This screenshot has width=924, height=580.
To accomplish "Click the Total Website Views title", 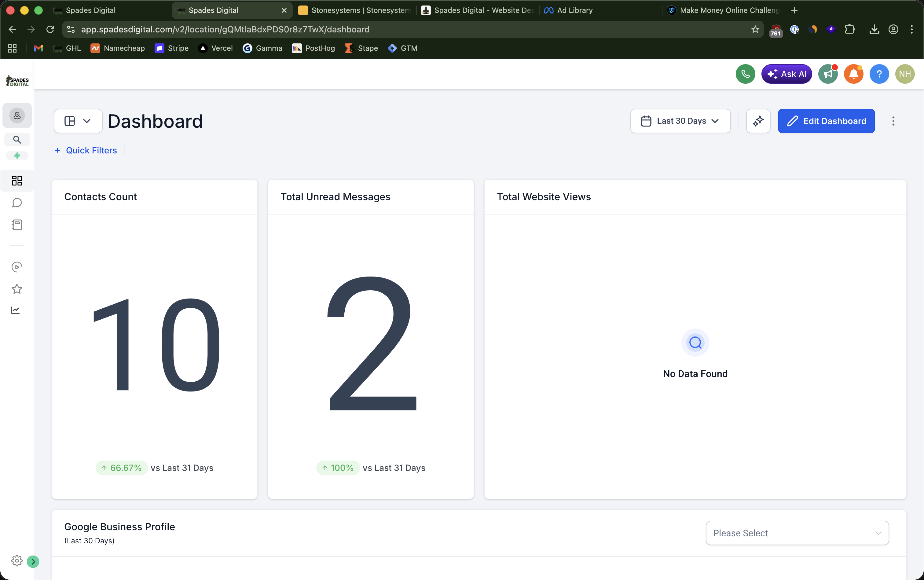I will pyautogui.click(x=544, y=197).
